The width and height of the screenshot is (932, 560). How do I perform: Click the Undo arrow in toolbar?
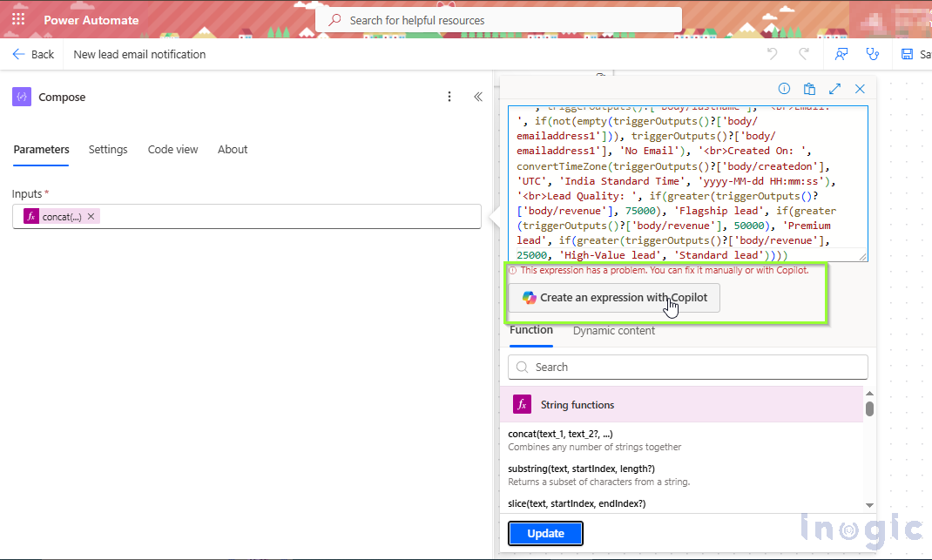[x=772, y=54]
